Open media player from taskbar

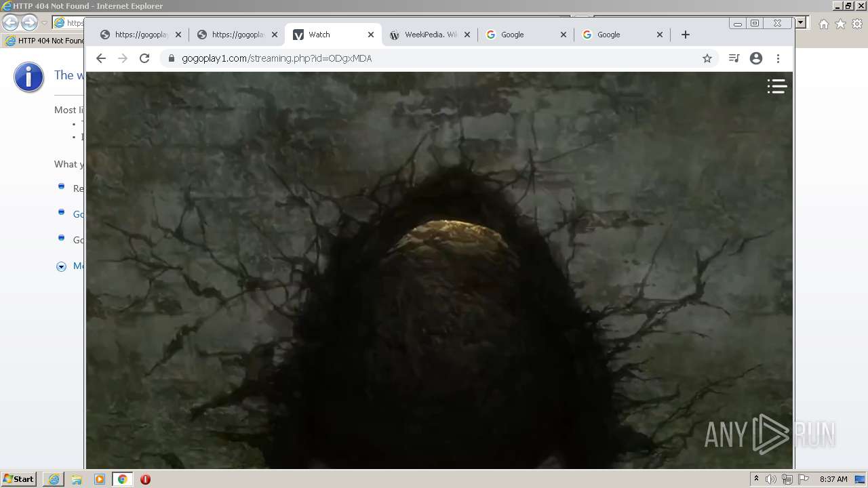pos(100,479)
